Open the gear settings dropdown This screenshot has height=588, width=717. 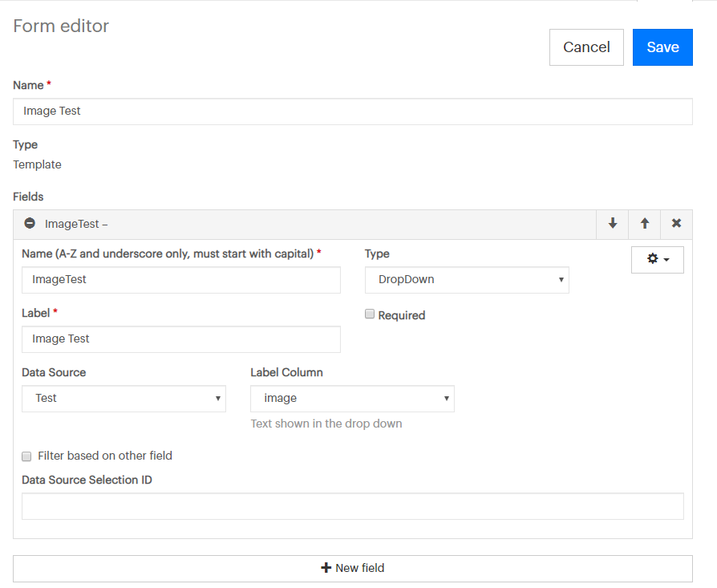657,260
